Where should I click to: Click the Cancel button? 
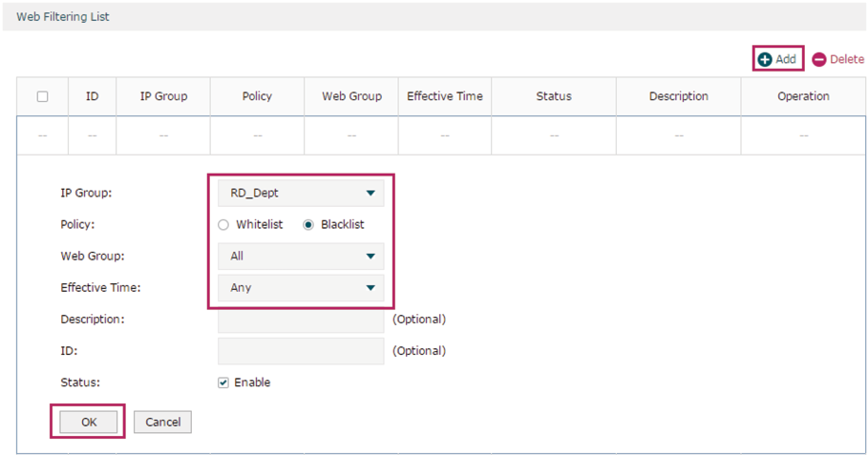(x=162, y=422)
